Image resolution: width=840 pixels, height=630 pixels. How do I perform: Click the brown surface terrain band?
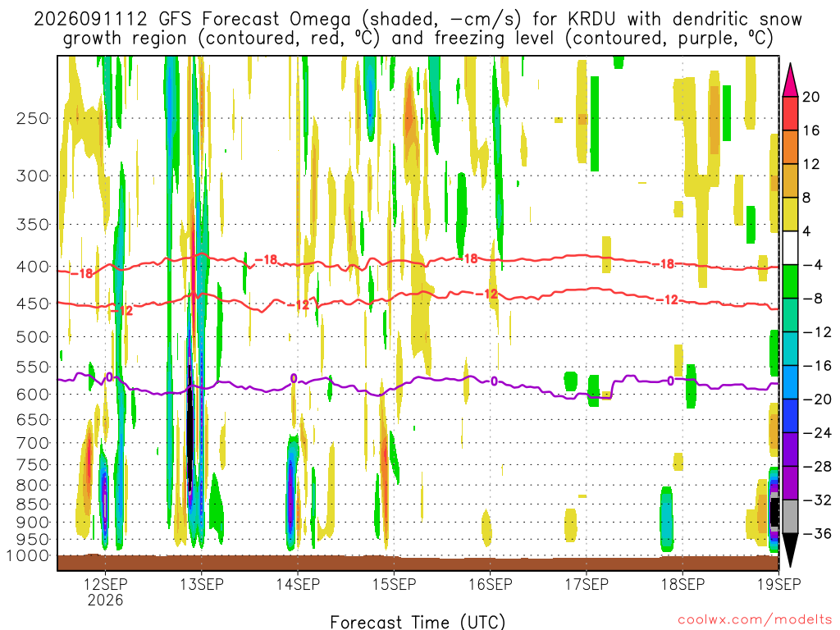click(x=418, y=563)
